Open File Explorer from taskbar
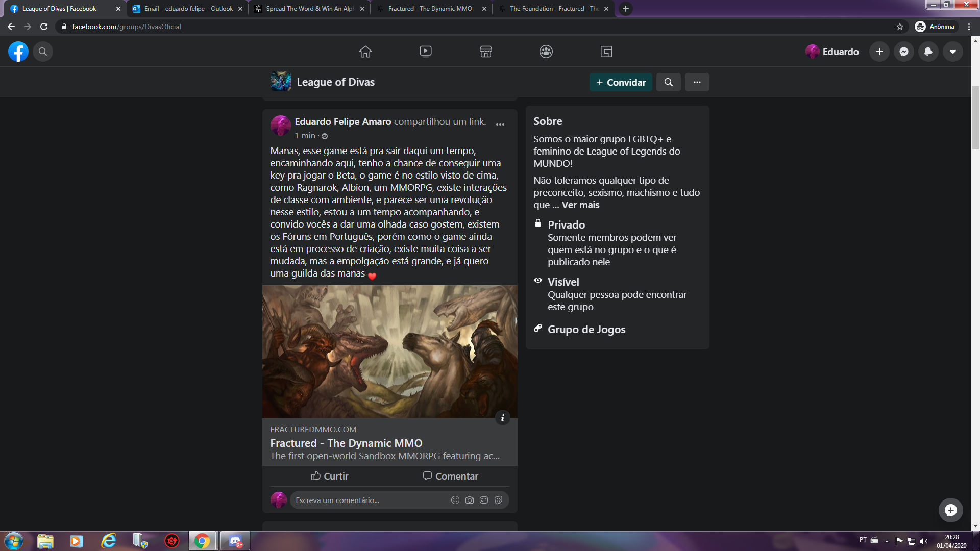The height and width of the screenshot is (551, 980). [x=45, y=541]
